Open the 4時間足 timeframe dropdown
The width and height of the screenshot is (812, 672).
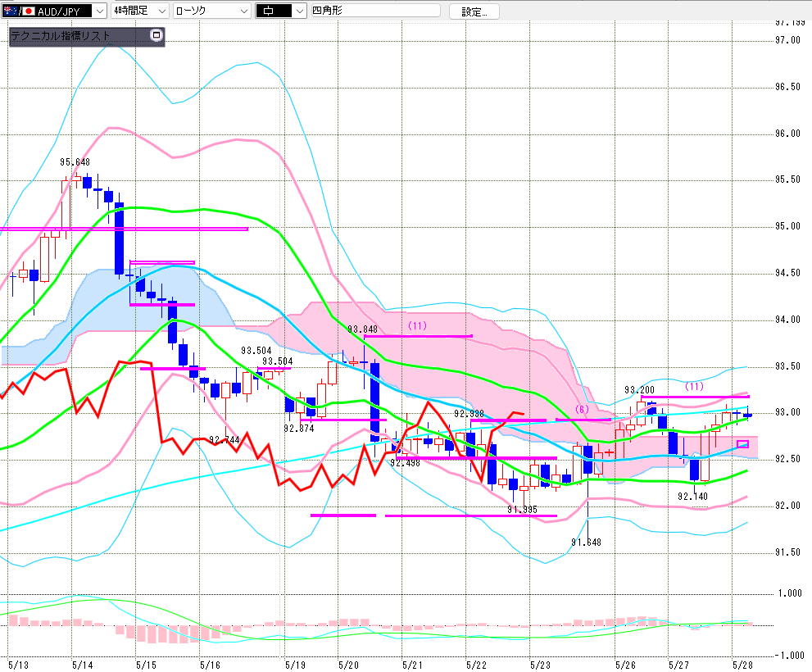pyautogui.click(x=140, y=11)
